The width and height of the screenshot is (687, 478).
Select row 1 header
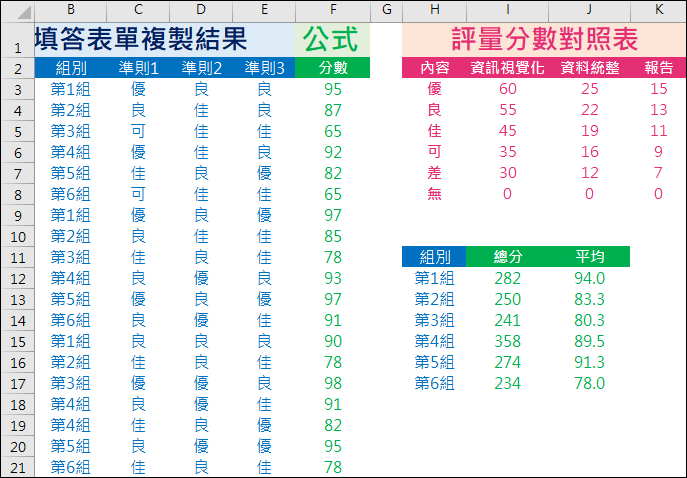click(x=18, y=40)
